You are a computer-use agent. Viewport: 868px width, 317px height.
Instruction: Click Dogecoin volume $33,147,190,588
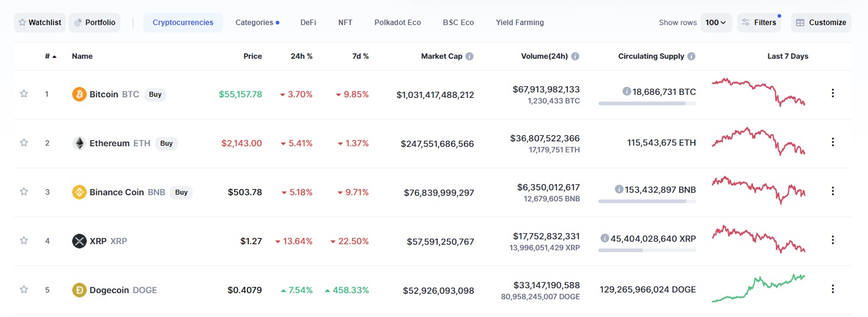point(546,285)
